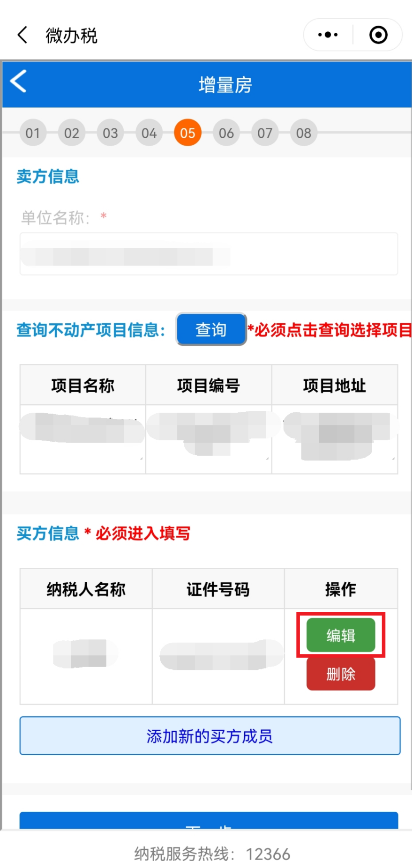Go to step 08 circle
412x868 pixels.
coord(304,133)
